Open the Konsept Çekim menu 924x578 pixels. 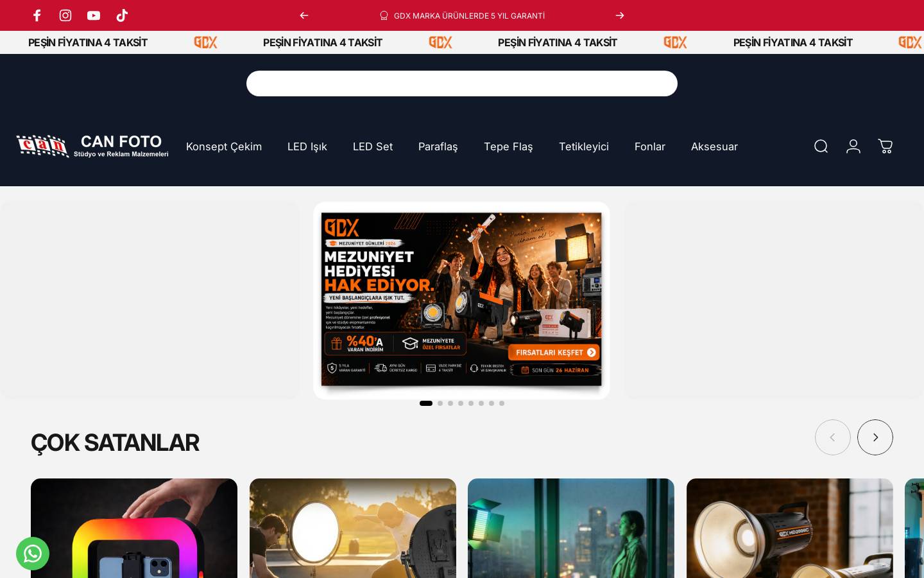click(x=224, y=146)
